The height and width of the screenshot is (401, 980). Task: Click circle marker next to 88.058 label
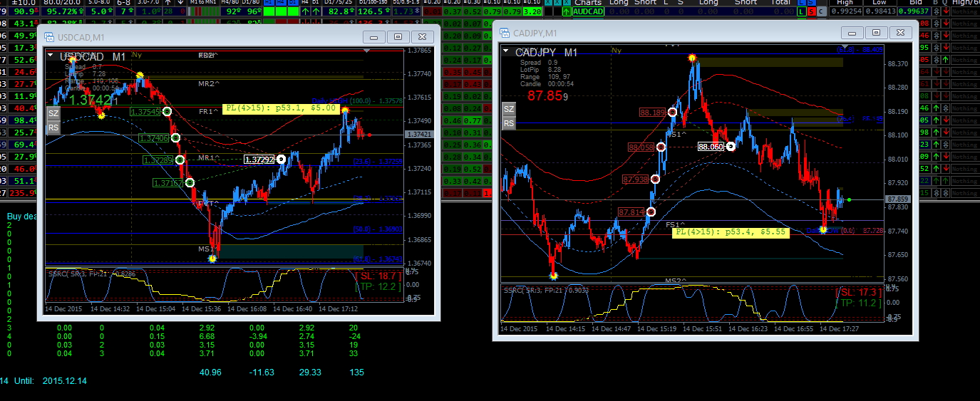(x=661, y=147)
